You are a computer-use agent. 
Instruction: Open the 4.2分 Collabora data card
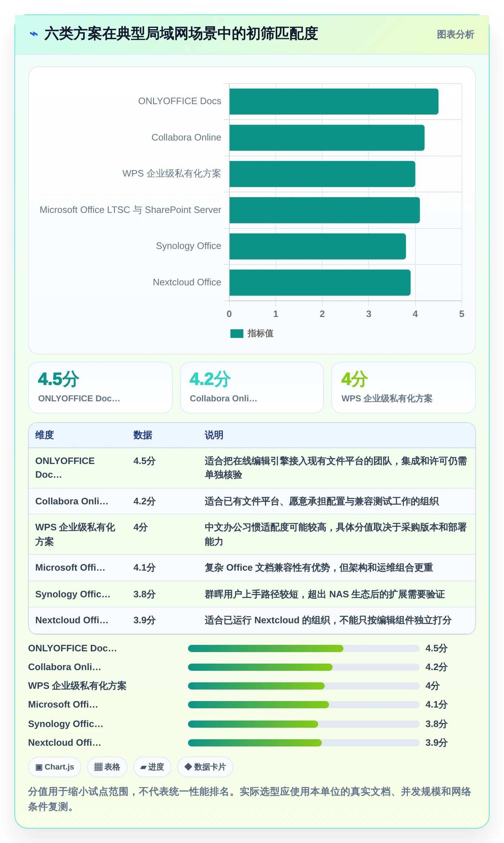coord(252,388)
